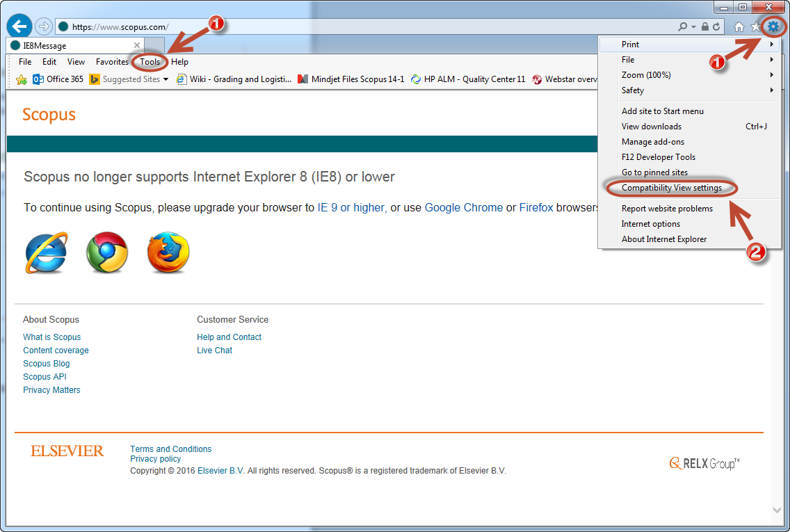Image resolution: width=790 pixels, height=532 pixels.
Task: Open the Help menu
Action: [179, 62]
